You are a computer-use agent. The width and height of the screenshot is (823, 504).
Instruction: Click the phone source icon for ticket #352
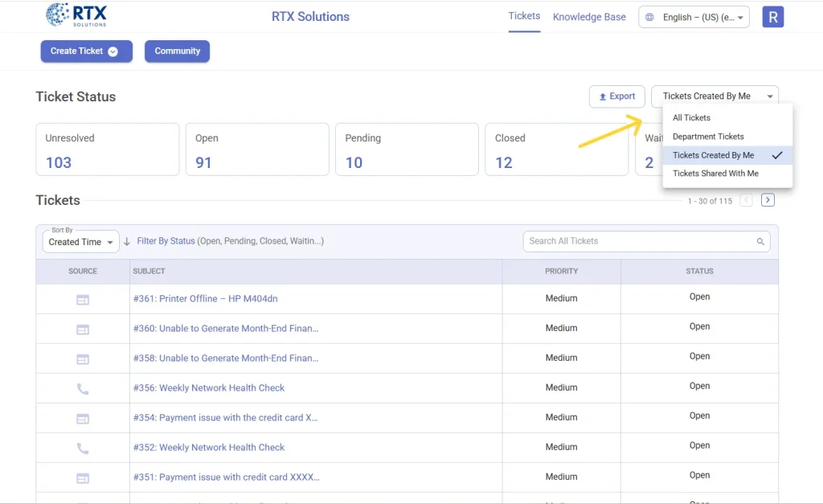tap(82, 447)
